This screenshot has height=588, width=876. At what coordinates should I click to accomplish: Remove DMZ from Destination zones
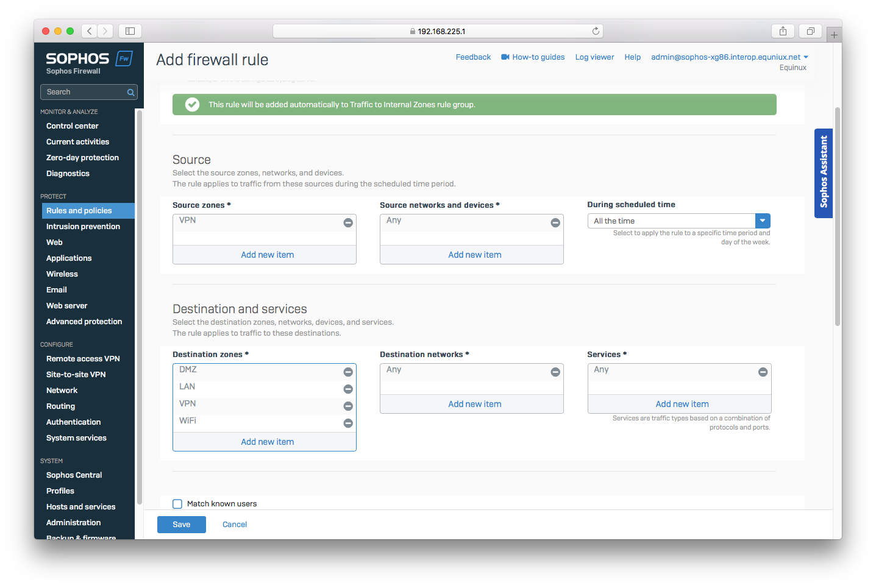click(348, 372)
